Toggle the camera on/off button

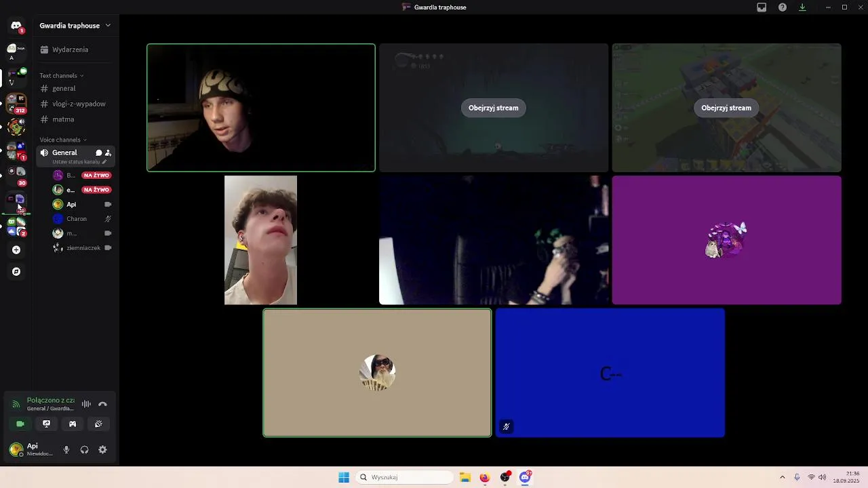(20, 424)
